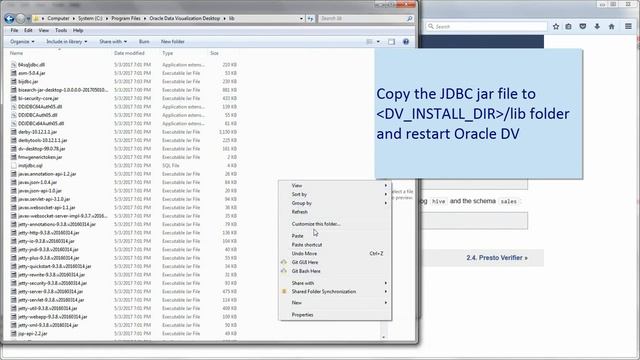Open Share with toolbar dropdown
Screen dimensions: 640x360
pos(113,42)
